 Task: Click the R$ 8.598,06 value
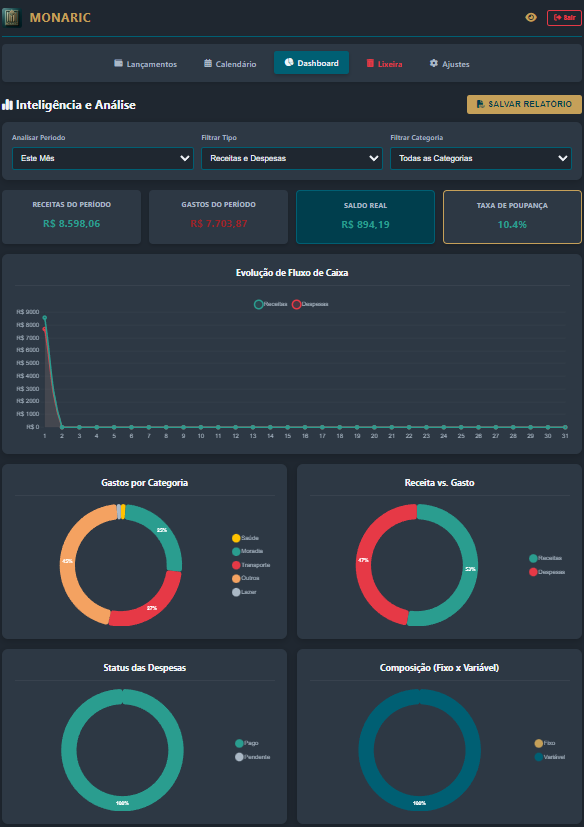click(x=72, y=224)
